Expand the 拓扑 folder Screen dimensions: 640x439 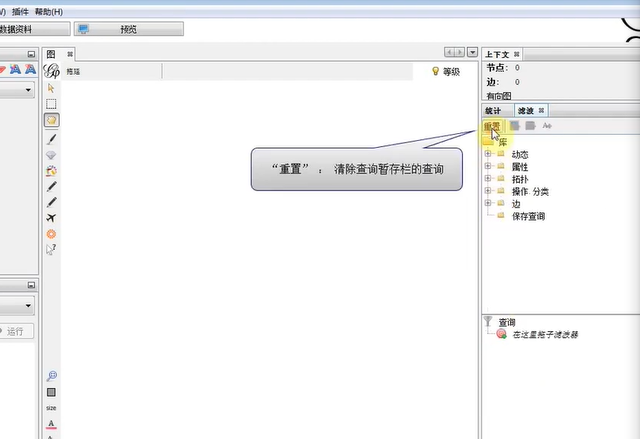tap(488, 178)
